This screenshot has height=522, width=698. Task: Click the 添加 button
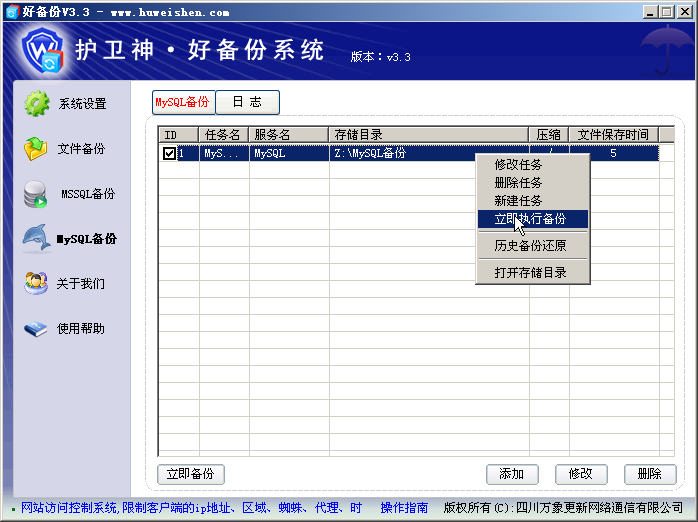click(x=512, y=474)
